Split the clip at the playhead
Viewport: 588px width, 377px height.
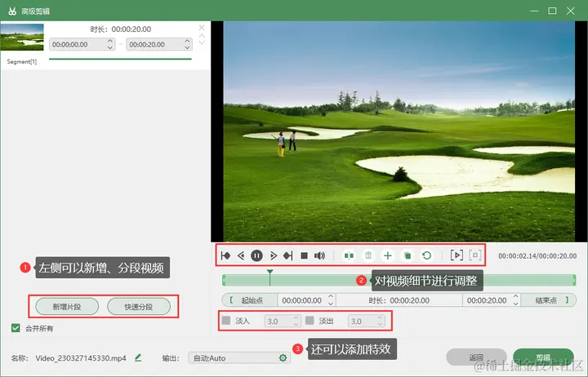point(349,255)
